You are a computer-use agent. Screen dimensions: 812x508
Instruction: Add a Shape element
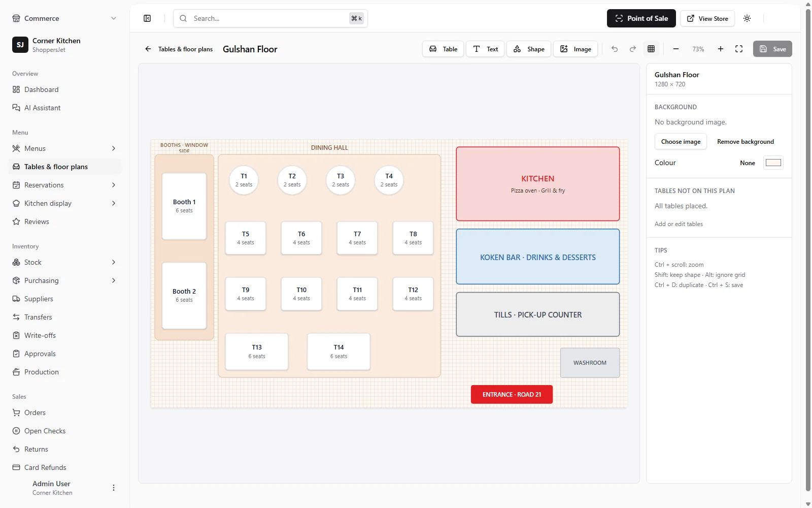pos(529,49)
